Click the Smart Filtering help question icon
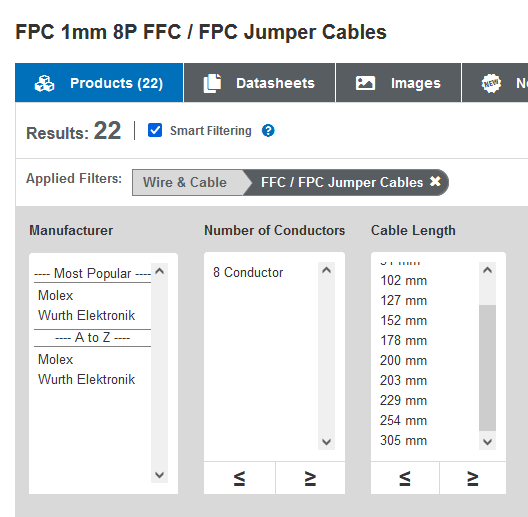This screenshot has width=528, height=517. click(268, 131)
